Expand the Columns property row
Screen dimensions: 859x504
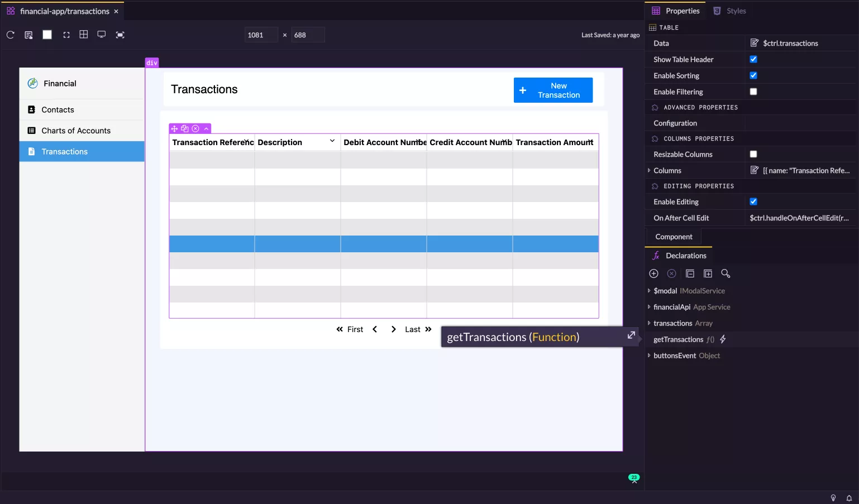(649, 170)
